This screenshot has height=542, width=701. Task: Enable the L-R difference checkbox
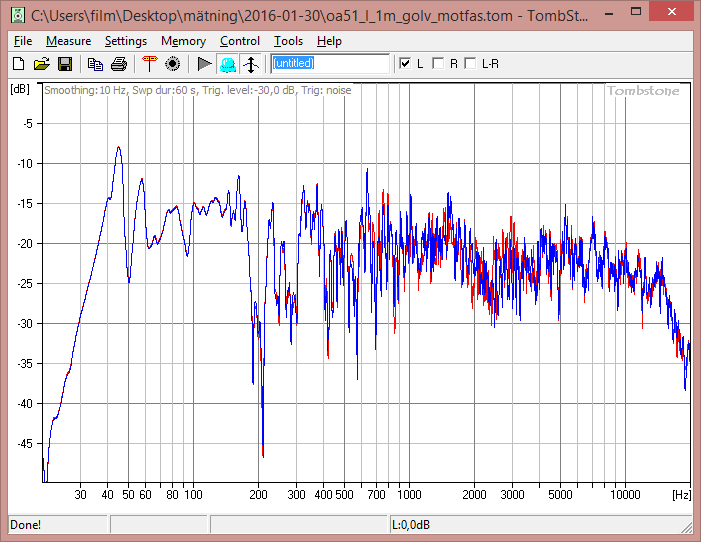470,64
